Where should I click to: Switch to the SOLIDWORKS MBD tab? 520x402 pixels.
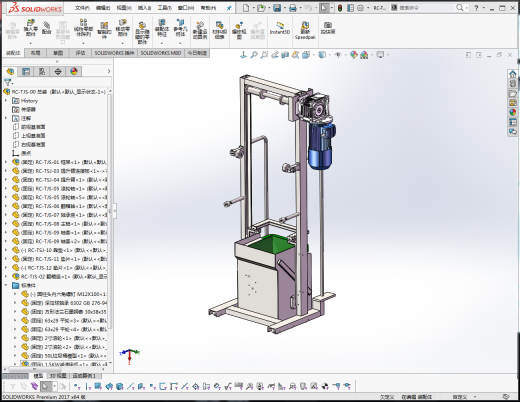(161, 53)
